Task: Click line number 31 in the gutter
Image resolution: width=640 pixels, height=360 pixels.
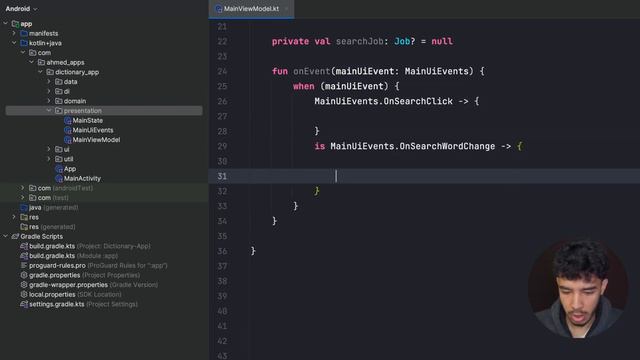Action: coord(222,176)
